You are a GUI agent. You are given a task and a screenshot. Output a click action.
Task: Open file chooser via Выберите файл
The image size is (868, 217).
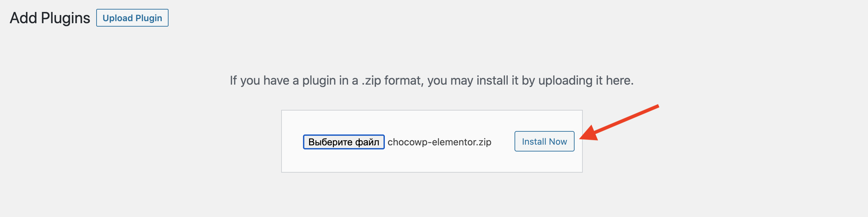(x=344, y=142)
